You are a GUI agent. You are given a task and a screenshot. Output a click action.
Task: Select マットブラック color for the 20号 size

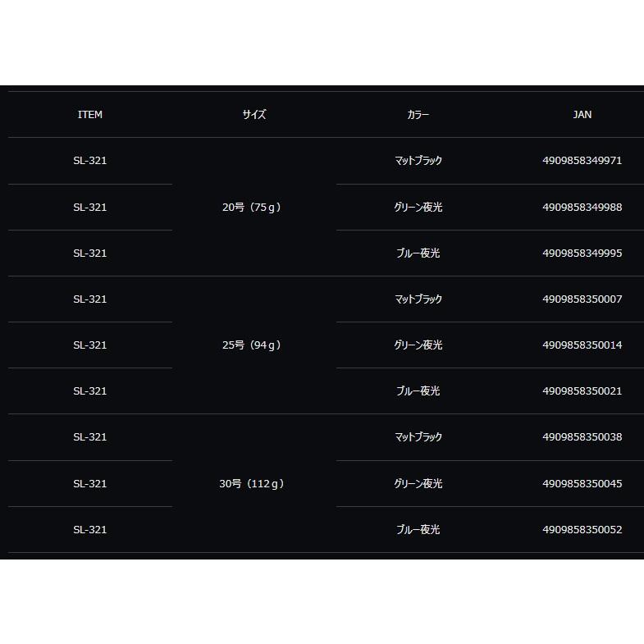tap(418, 161)
